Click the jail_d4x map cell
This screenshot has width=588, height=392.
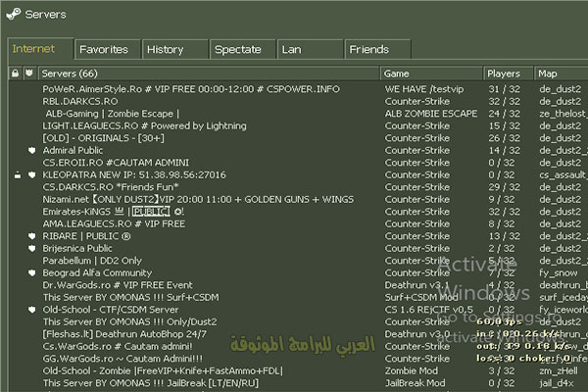point(557,383)
